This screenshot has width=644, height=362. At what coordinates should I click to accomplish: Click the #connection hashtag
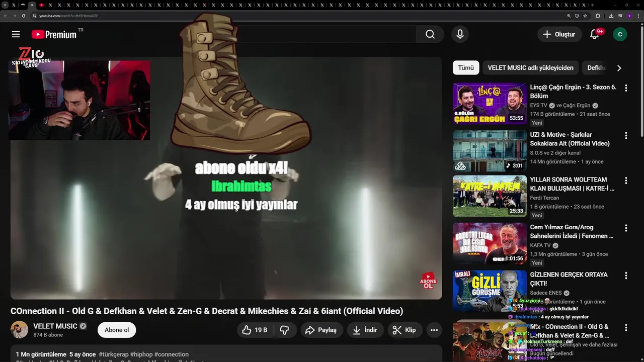pos(172,354)
